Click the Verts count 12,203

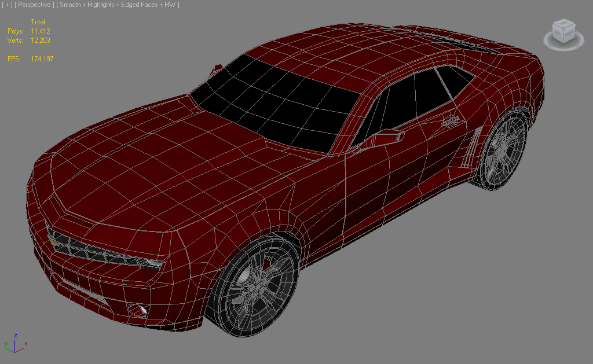tap(41, 41)
